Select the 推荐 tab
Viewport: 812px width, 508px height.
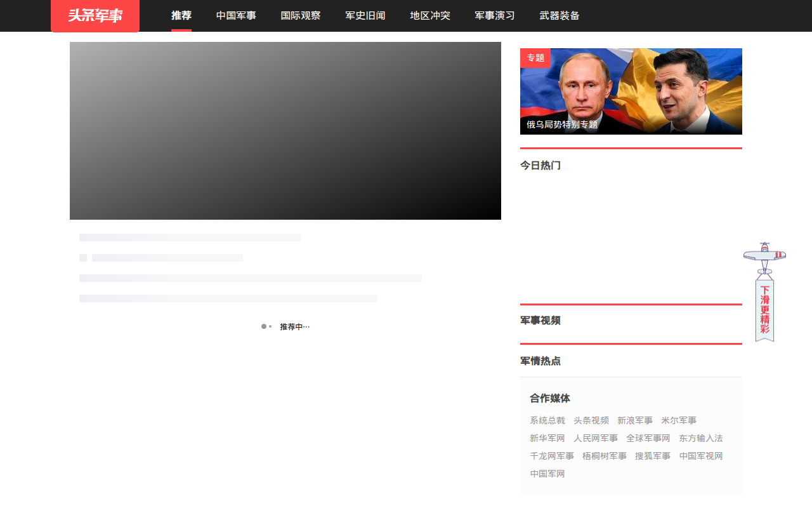pos(181,16)
